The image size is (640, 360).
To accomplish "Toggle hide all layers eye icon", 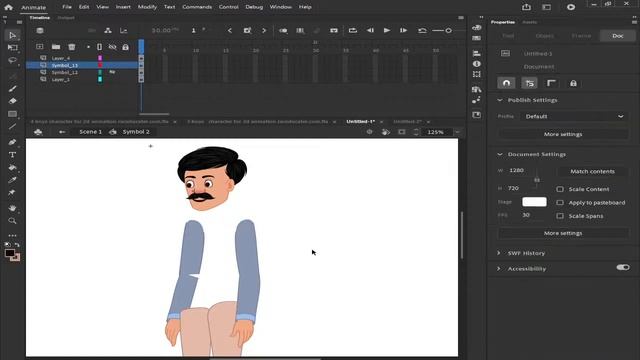I will [x=112, y=47].
